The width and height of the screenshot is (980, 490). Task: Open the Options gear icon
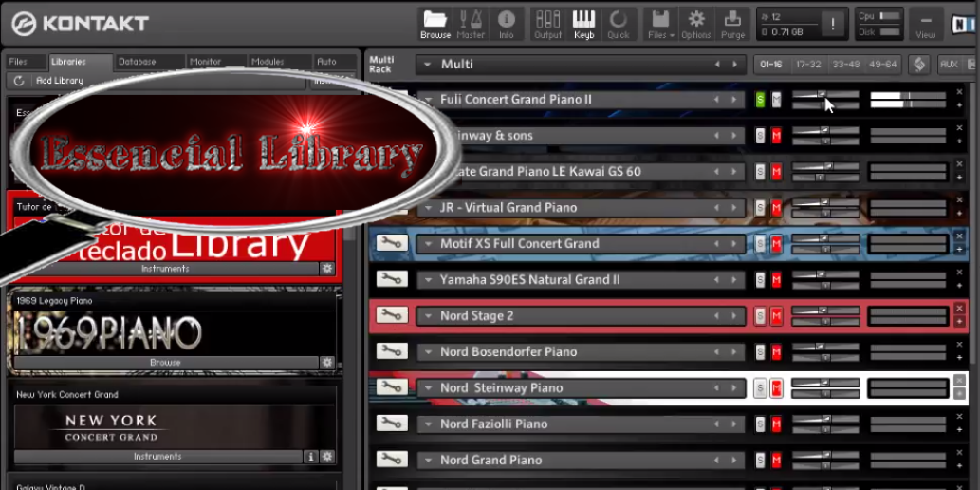pos(695,25)
